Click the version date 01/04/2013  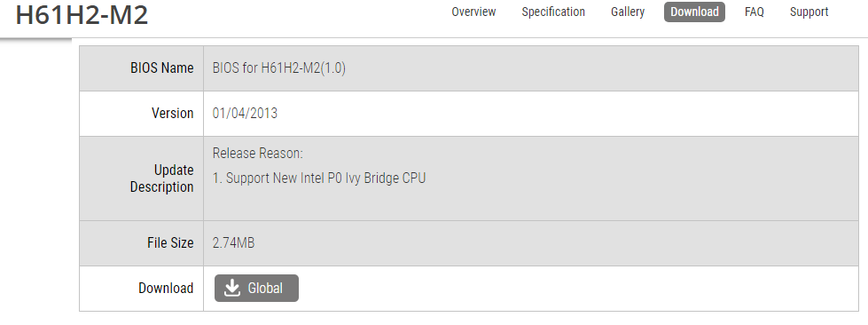(x=245, y=113)
